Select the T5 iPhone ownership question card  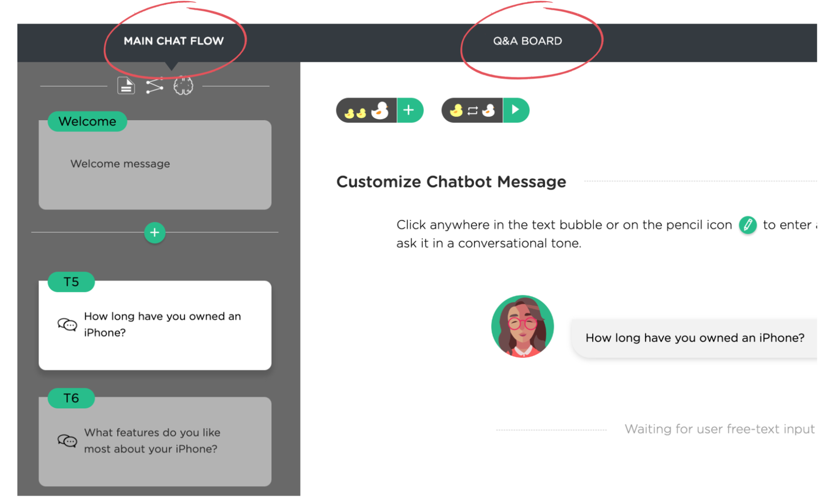pos(155,325)
